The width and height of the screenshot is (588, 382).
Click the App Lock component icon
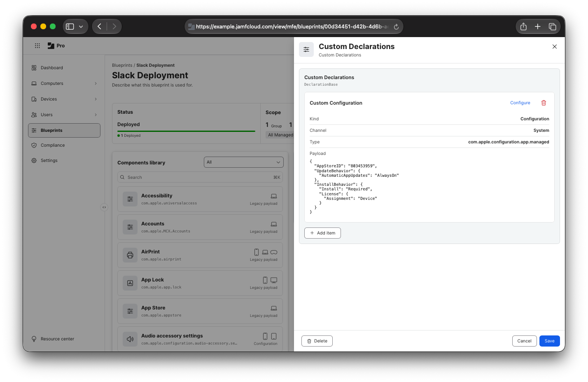(x=130, y=283)
